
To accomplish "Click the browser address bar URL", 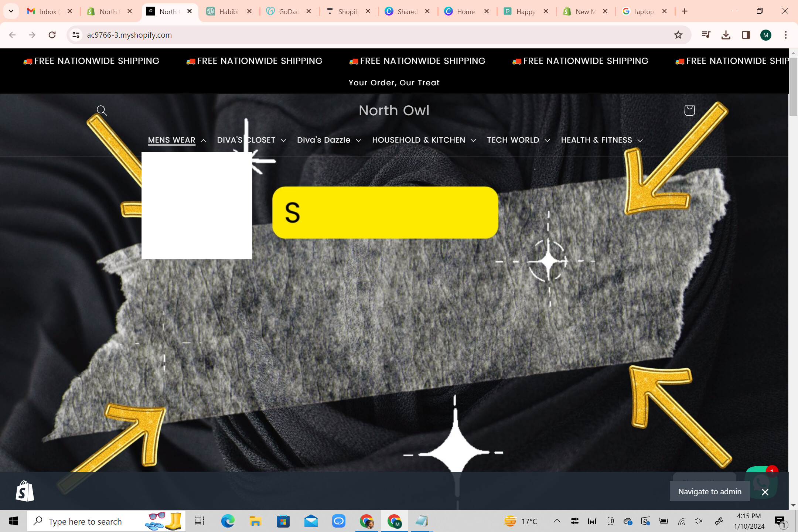I will click(x=129, y=35).
